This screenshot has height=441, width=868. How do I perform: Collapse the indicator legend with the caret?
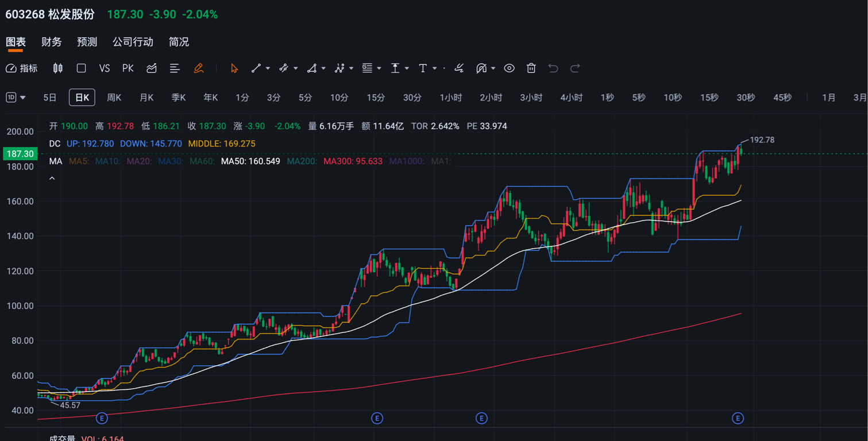(x=52, y=179)
